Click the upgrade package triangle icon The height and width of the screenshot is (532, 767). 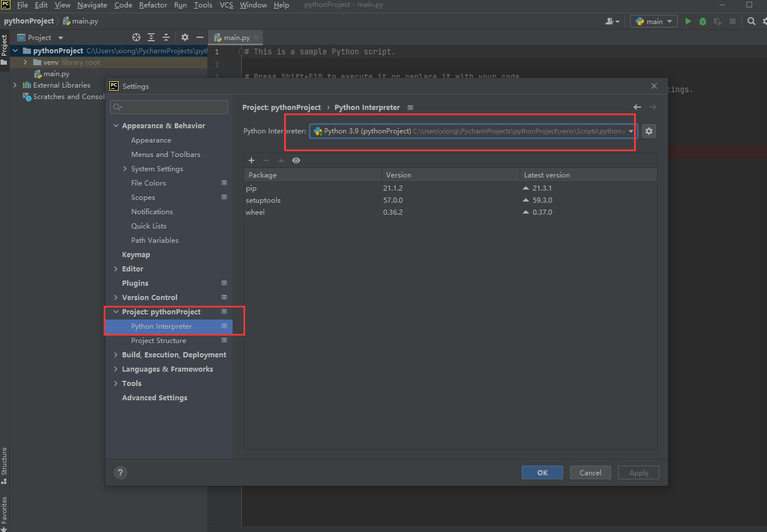tap(281, 160)
